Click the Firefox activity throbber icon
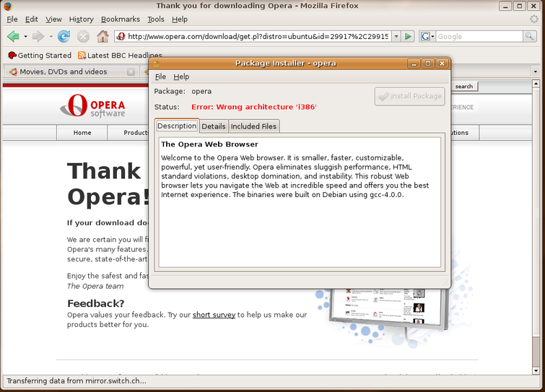 click(534, 19)
